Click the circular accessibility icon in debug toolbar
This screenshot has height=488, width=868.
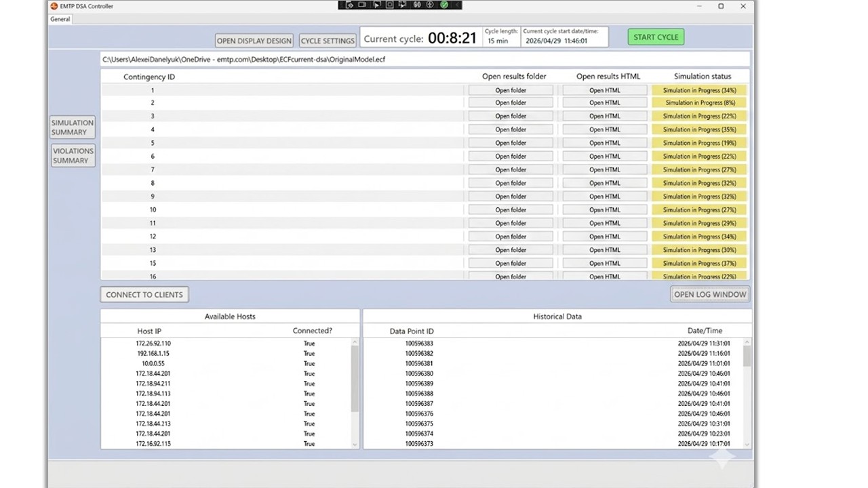tap(430, 5)
